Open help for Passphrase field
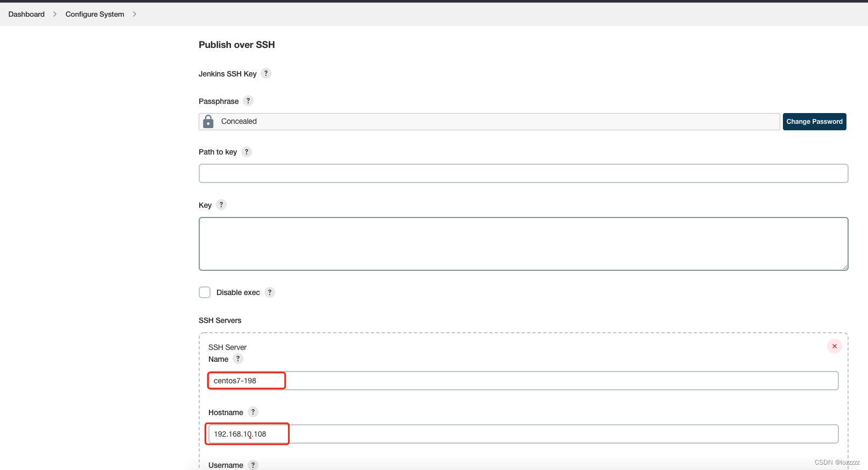Screen dimensions: 868x470 (248, 101)
